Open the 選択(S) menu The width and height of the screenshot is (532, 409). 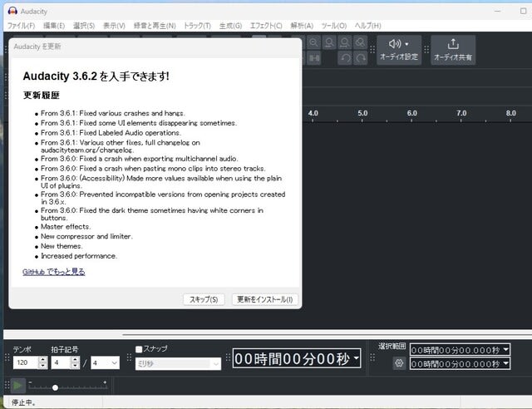point(84,26)
